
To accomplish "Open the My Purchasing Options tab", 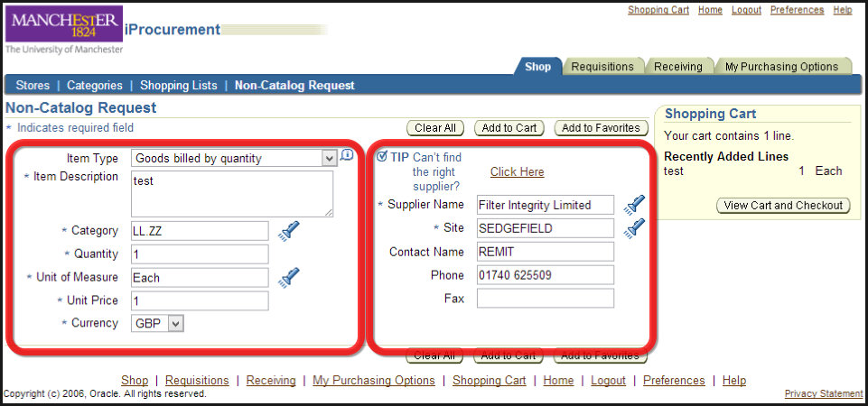I will (x=781, y=67).
